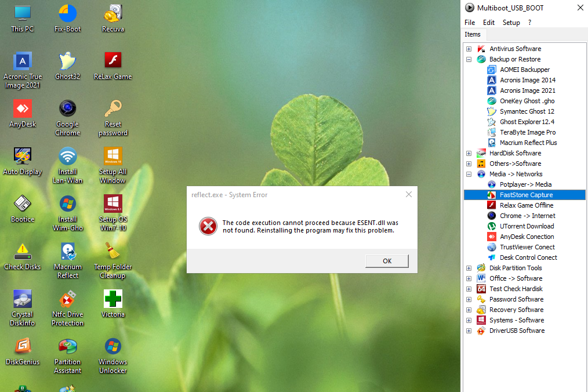Open Install Lan-Wlan shortcut
The width and height of the screenshot is (588, 392).
pos(67,166)
